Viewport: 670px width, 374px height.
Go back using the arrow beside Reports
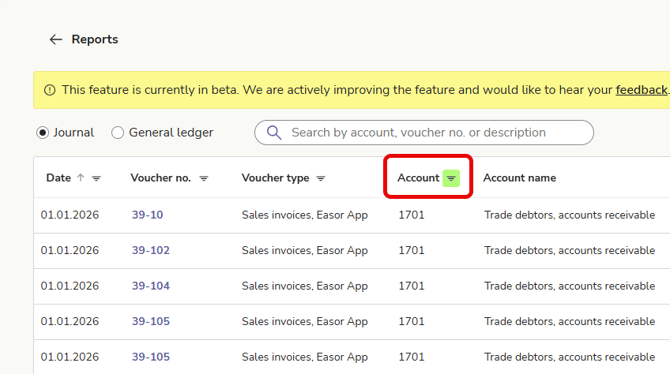click(56, 39)
